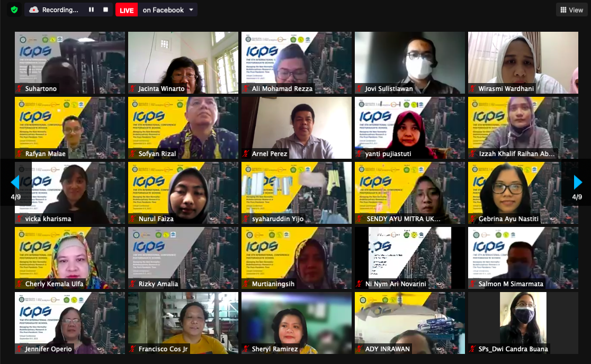Click the muted mic icon beside Suhartono
The width and height of the screenshot is (591, 364).
point(20,89)
